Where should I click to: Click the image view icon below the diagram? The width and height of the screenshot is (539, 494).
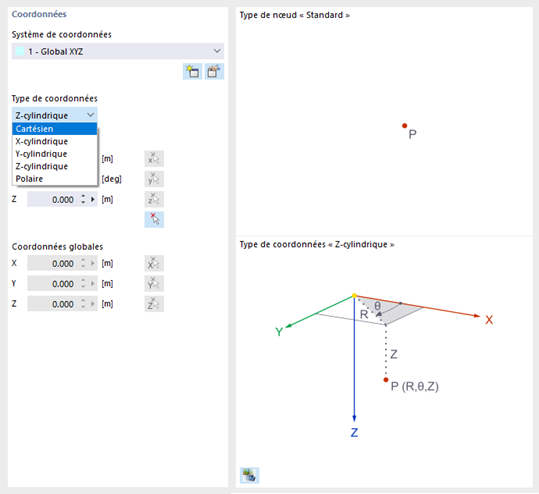[249, 475]
